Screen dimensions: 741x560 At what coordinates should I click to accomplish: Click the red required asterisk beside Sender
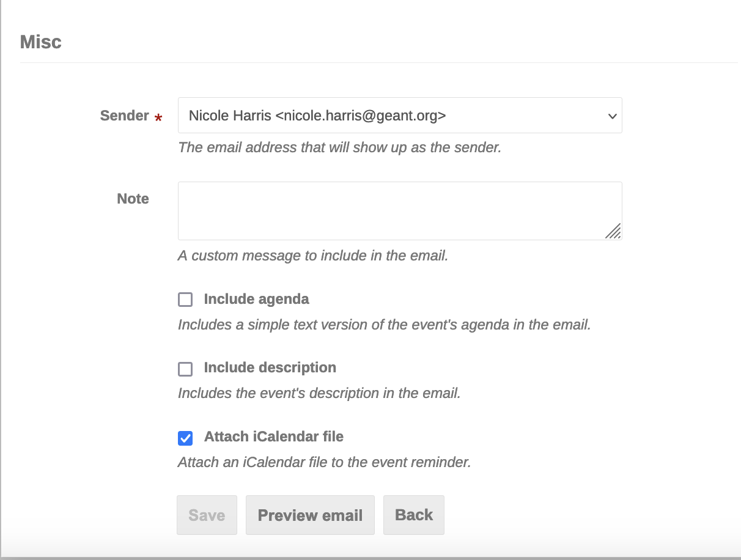click(158, 119)
